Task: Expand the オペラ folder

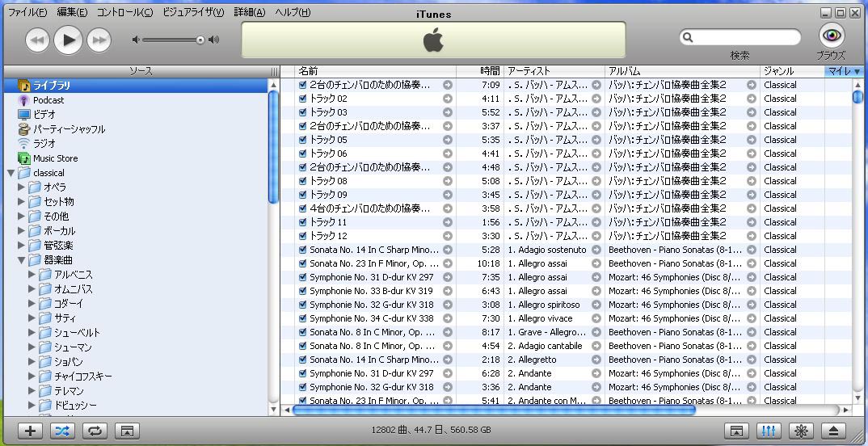Action: click(21, 187)
